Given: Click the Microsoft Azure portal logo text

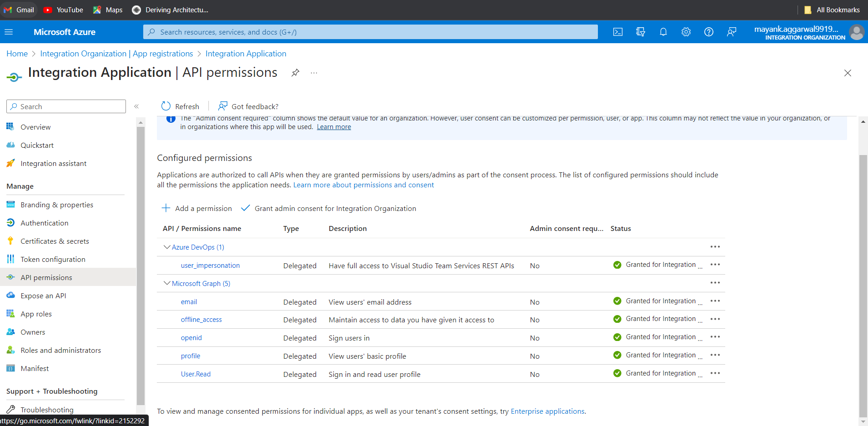Looking at the screenshot, I should pos(65,32).
